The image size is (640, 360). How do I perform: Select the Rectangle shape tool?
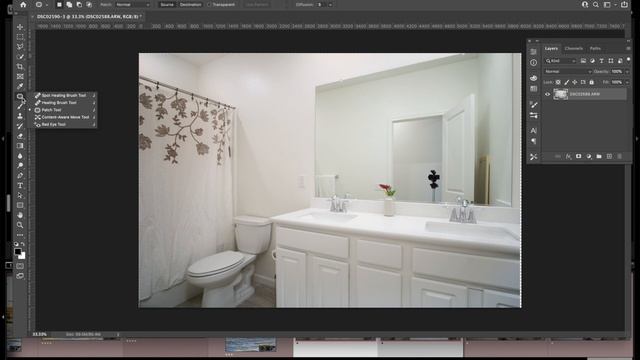click(20, 205)
